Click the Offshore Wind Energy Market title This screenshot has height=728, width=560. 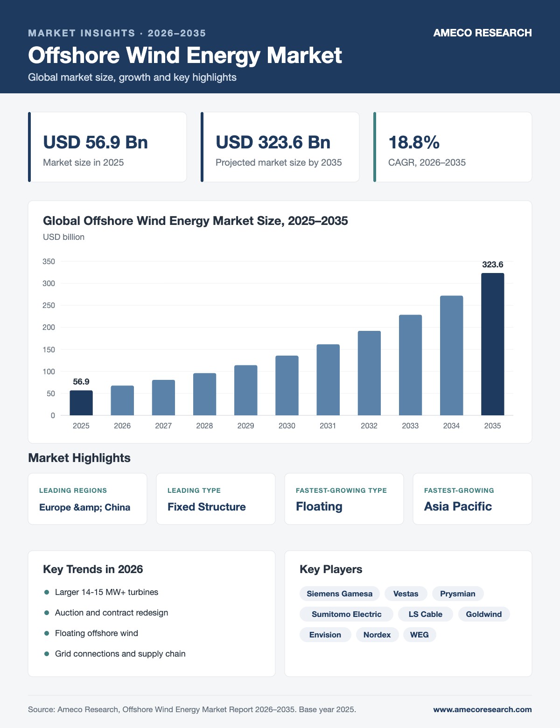point(185,55)
